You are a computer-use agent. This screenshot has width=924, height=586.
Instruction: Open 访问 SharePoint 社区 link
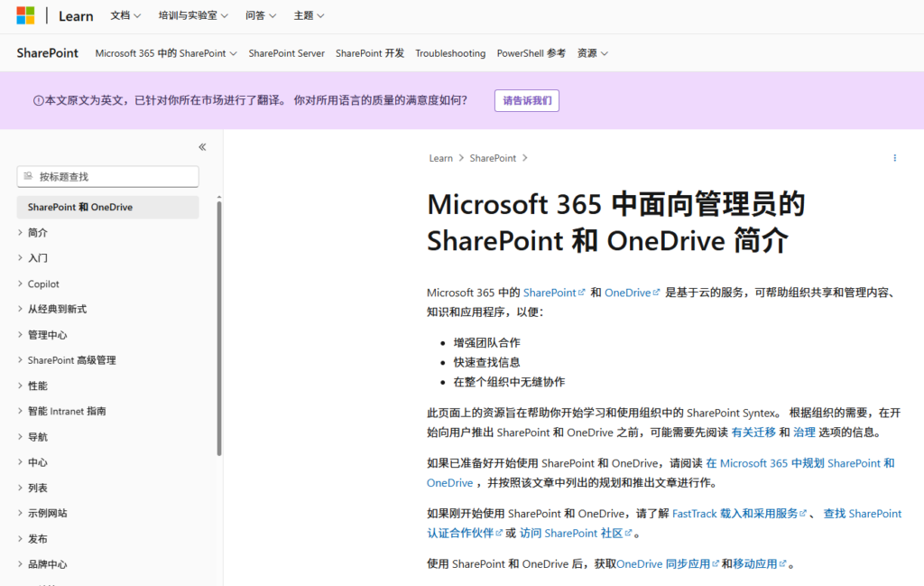[x=576, y=533]
